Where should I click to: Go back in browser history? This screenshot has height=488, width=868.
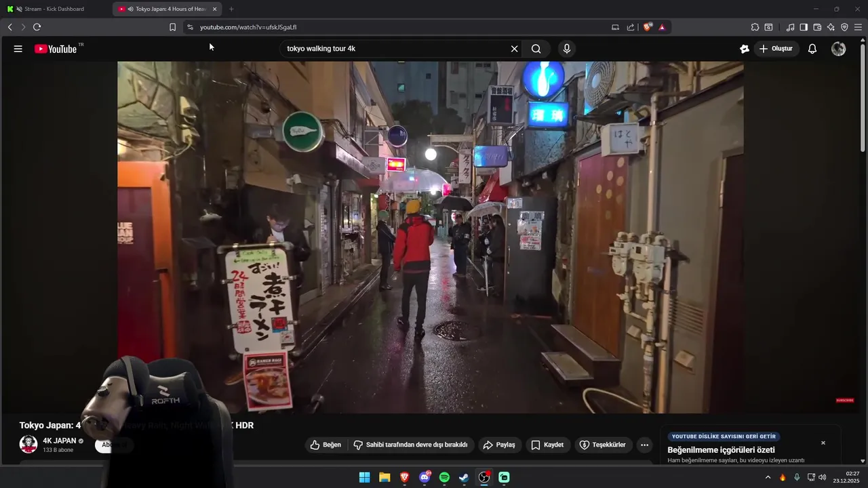tap(10, 27)
